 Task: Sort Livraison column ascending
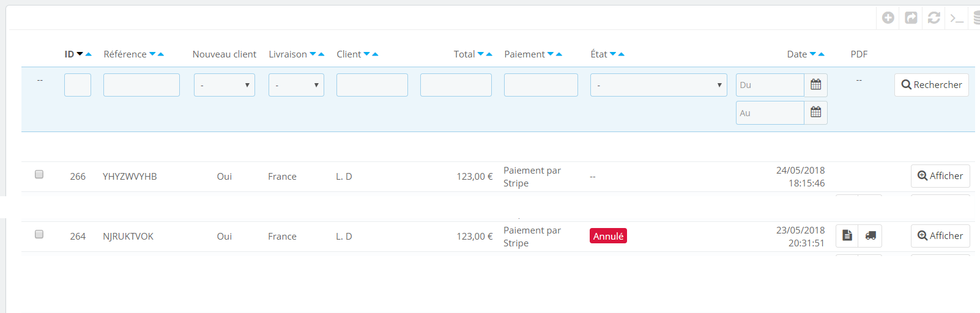click(x=321, y=54)
